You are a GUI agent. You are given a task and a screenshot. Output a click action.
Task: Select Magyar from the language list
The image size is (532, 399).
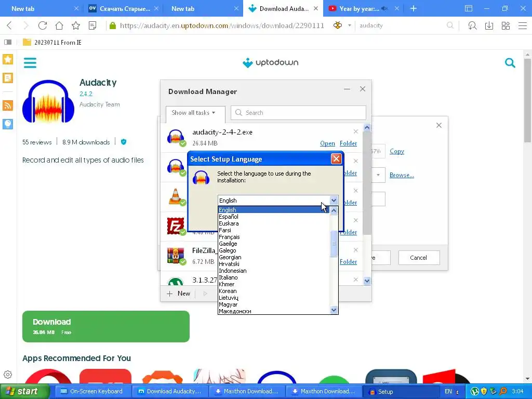tap(228, 304)
